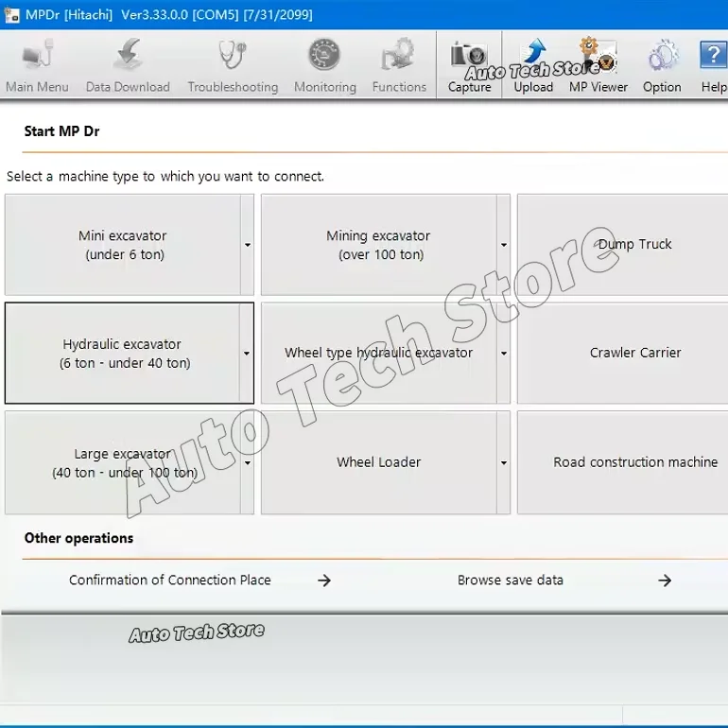Select Road construction machine button
Screen dimensions: 728x728
623,462
